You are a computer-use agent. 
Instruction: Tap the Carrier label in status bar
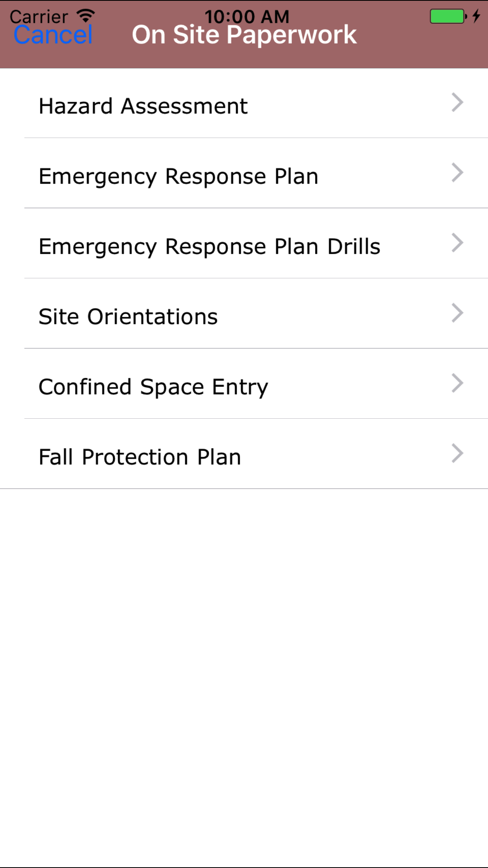coord(39,16)
